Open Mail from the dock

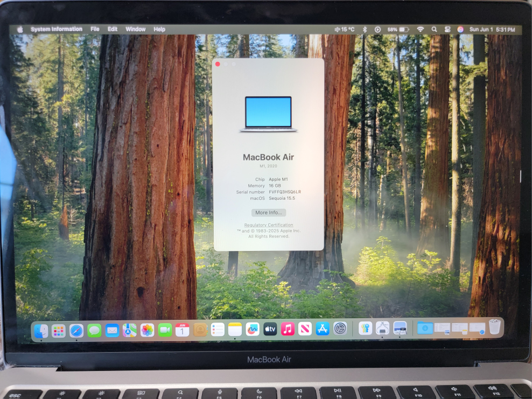pyautogui.click(x=112, y=331)
